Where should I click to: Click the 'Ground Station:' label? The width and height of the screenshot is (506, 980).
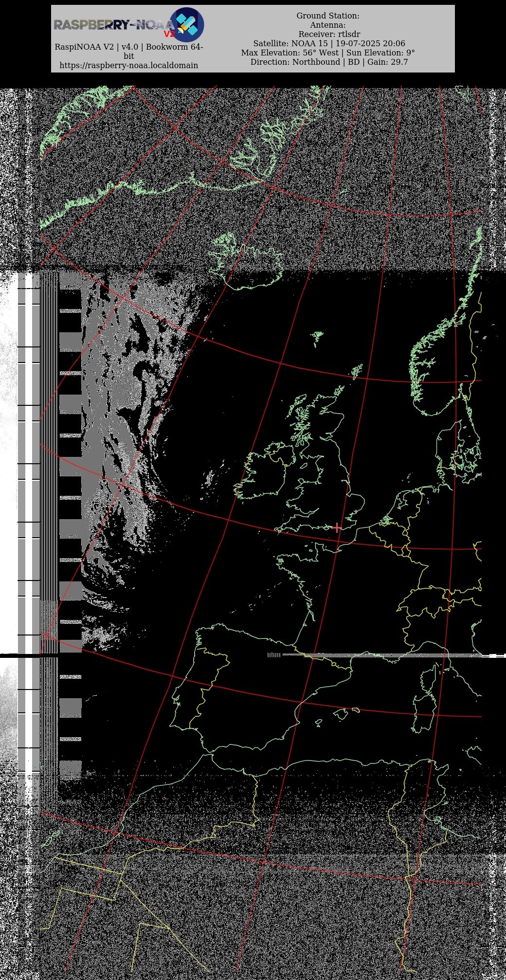(x=328, y=16)
